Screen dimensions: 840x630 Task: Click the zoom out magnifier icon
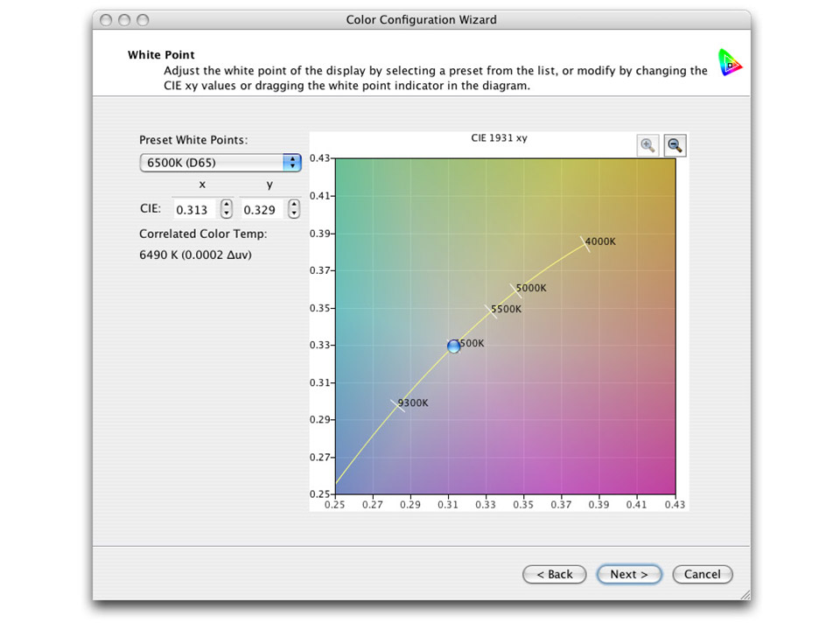coord(674,145)
